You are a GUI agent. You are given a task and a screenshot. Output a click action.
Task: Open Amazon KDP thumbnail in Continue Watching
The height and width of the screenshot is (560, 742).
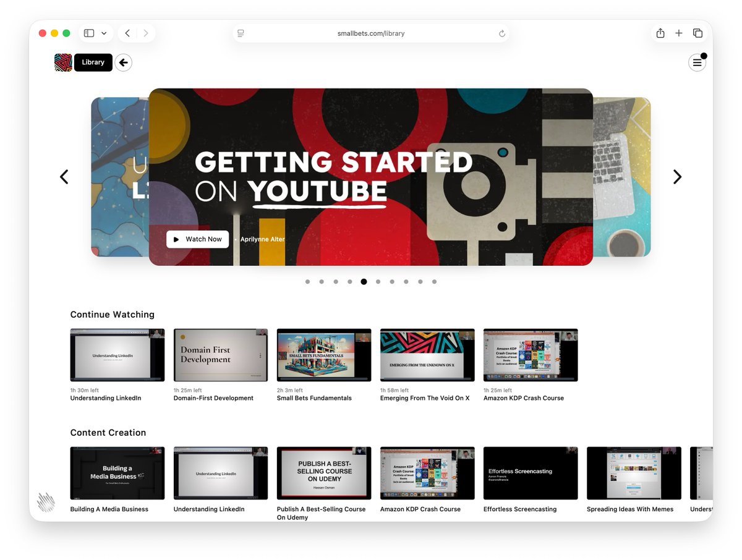click(531, 355)
